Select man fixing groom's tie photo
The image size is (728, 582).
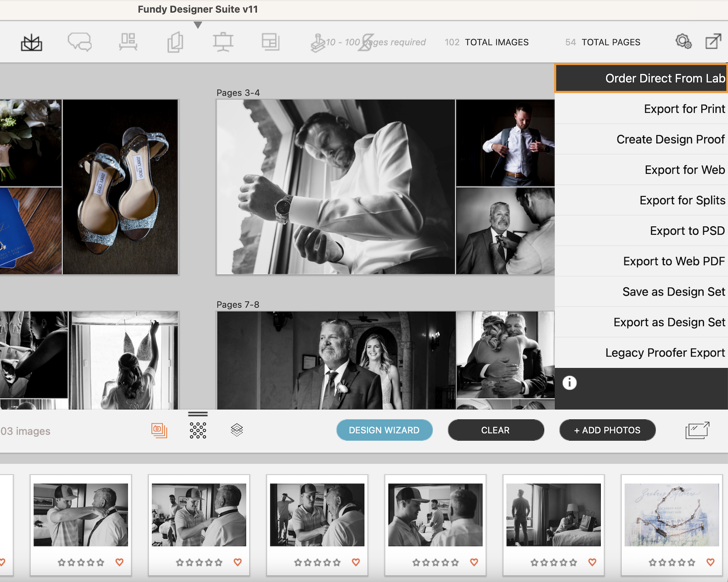point(505,231)
